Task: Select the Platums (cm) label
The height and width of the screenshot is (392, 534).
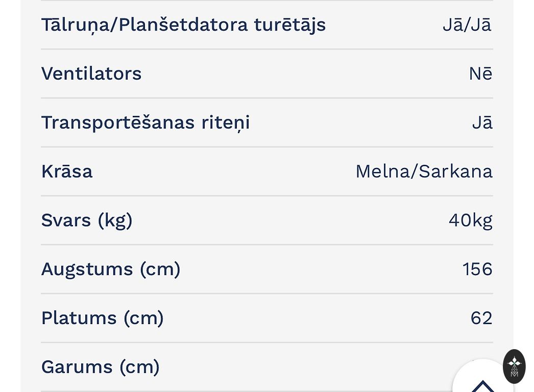Action: [x=102, y=318]
